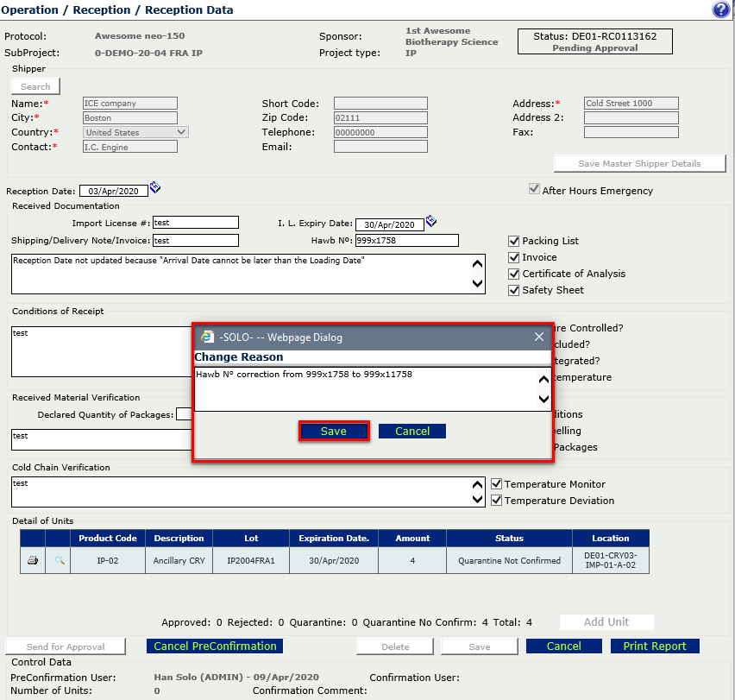Click the Ancillary CRY description cell
Screen dimensions: 735x700
coord(179,560)
